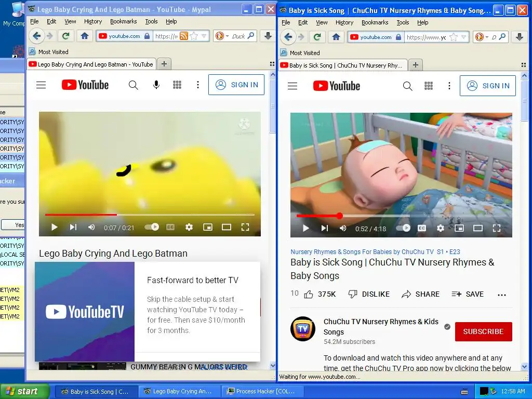Skip to next video in Lego Baby player
The image size is (532, 399).
click(x=73, y=227)
